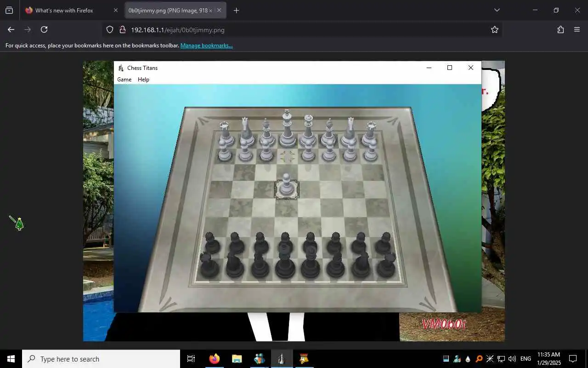Viewport: 588px width, 368px height.
Task: Click the orange magnifier tray icon
Action: (x=479, y=359)
